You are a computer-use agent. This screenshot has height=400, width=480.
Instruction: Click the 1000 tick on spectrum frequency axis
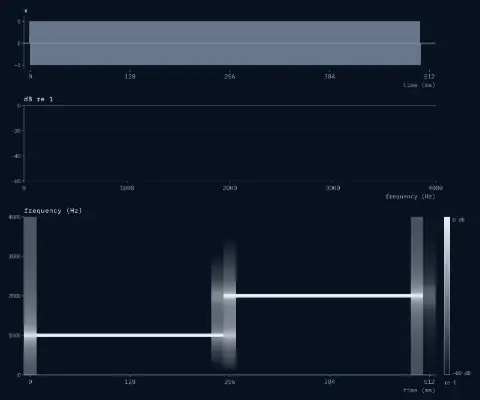[x=127, y=188]
